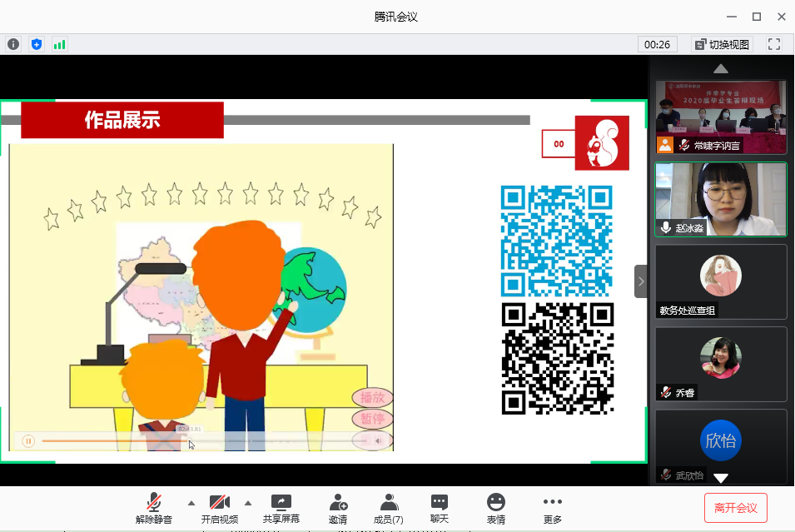Click 武欣怡's muted microphone icon
This screenshot has height=532, width=795.
coord(666,475)
